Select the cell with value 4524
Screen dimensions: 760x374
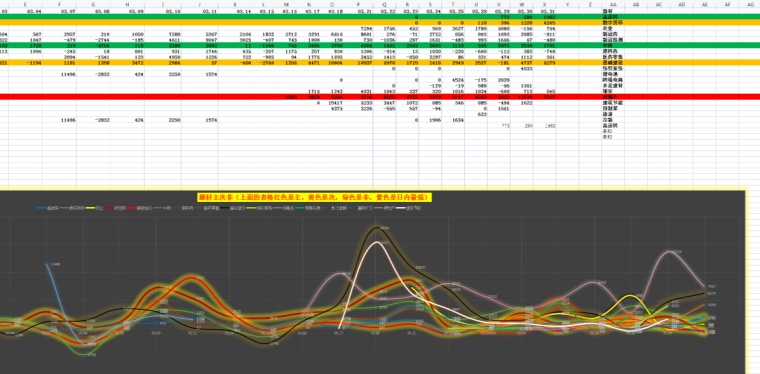[x=458, y=80]
